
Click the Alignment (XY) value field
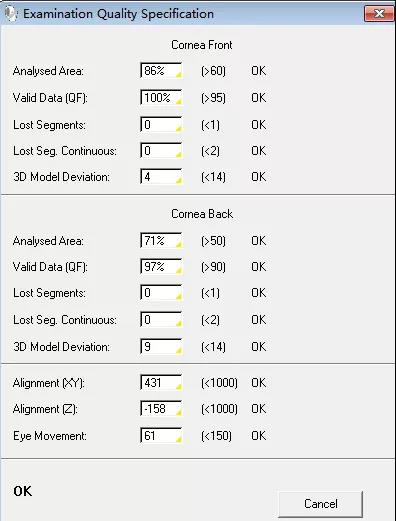click(161, 383)
